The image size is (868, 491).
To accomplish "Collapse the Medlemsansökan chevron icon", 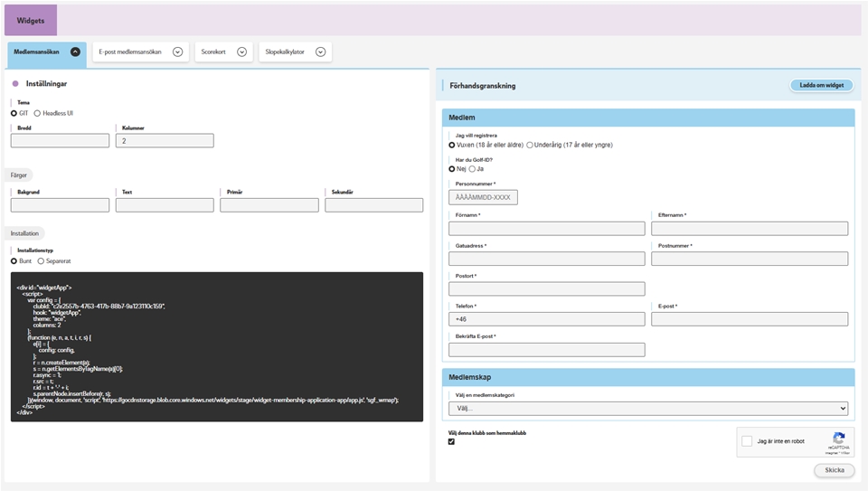I will [x=75, y=52].
